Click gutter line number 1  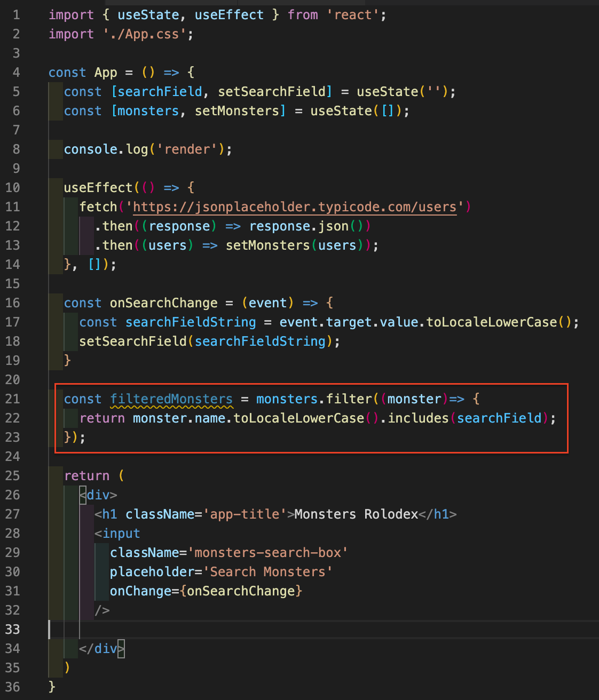pos(16,15)
